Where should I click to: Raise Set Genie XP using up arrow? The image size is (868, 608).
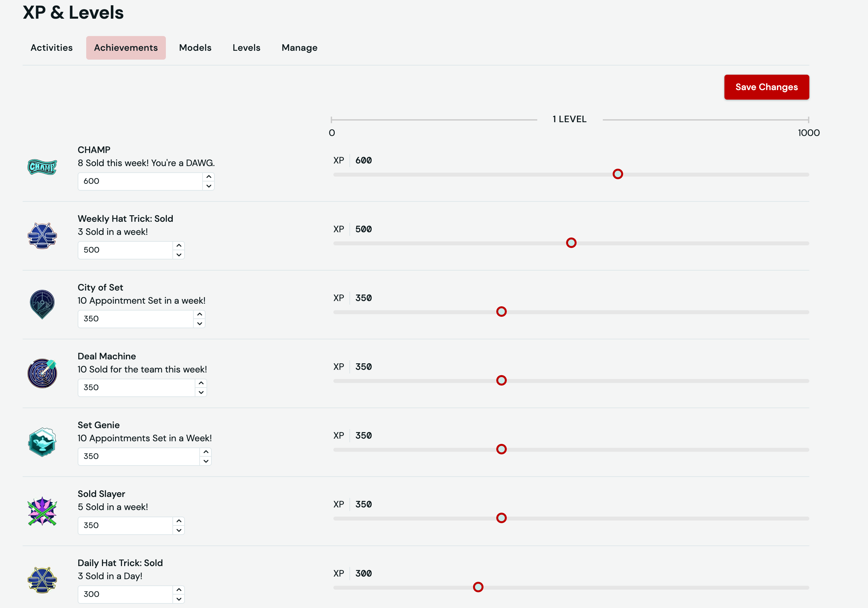point(206,452)
